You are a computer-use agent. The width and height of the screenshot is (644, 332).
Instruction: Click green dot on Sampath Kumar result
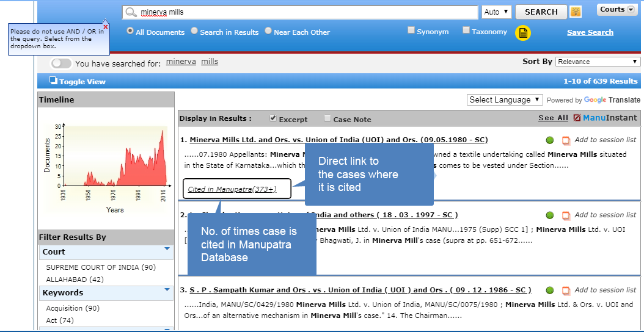click(550, 290)
